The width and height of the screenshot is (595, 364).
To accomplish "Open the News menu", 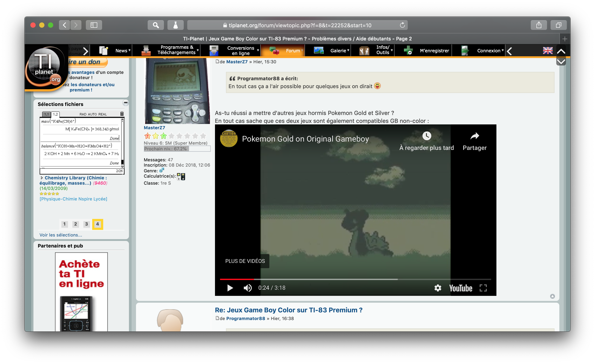I will (x=121, y=51).
